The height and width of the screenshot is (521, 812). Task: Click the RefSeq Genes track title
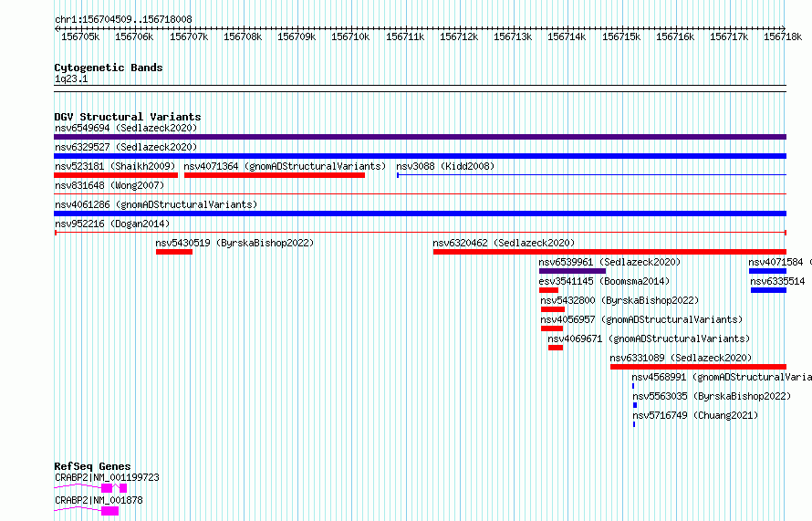point(92,466)
